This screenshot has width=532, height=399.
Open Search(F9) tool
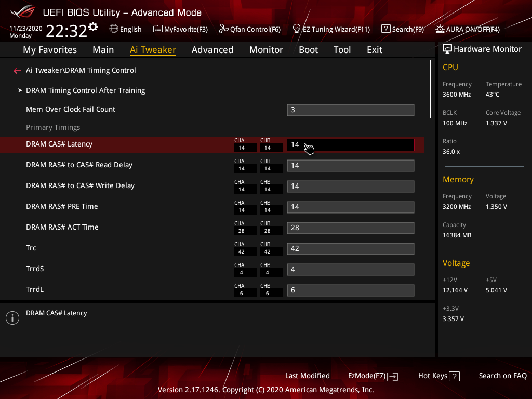403,29
